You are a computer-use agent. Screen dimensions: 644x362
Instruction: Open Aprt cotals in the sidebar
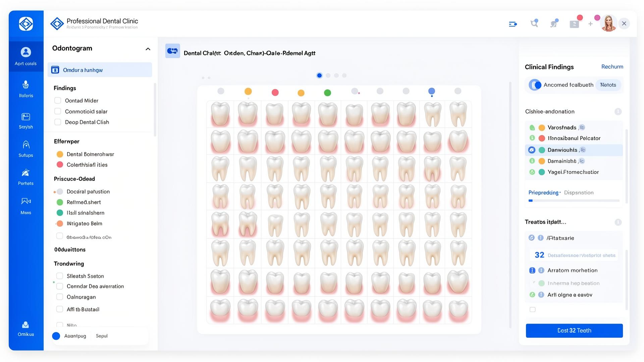tap(26, 56)
